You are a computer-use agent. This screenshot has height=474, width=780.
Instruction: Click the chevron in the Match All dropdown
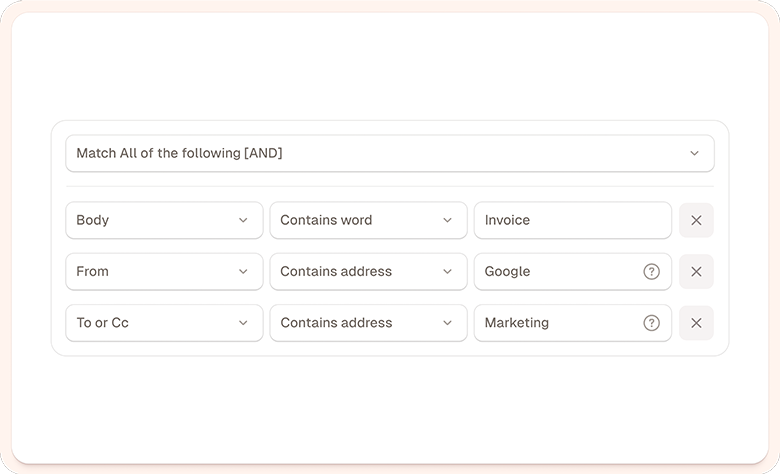[694, 154]
